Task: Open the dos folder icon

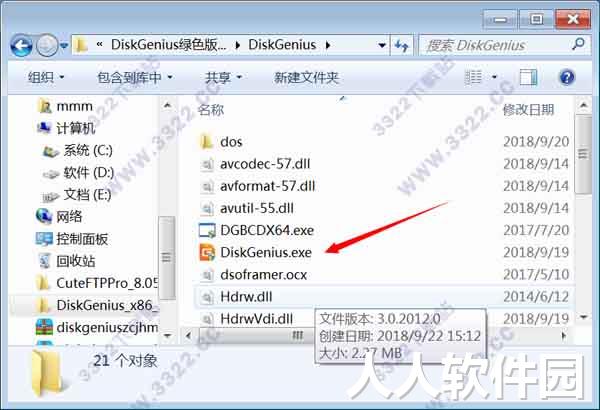Action: point(207,142)
